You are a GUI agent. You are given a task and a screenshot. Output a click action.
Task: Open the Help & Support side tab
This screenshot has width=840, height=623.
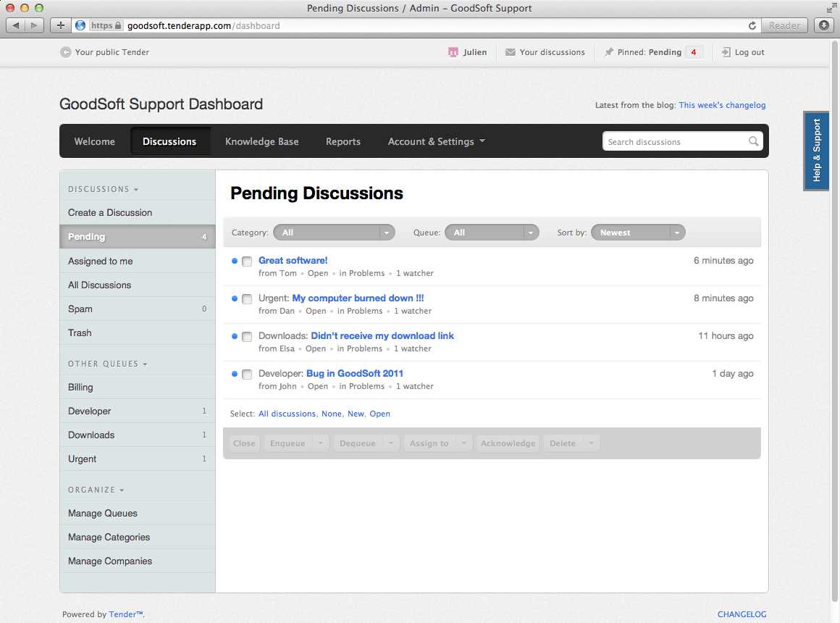(x=816, y=151)
